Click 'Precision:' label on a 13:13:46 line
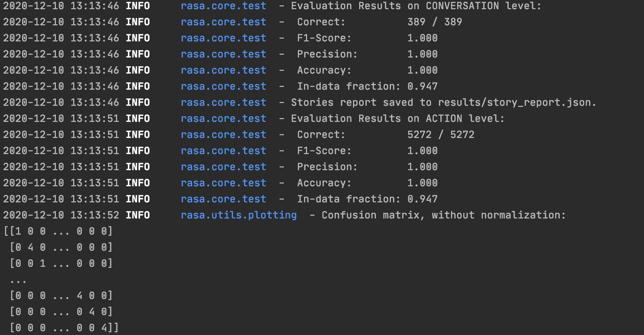 click(327, 54)
